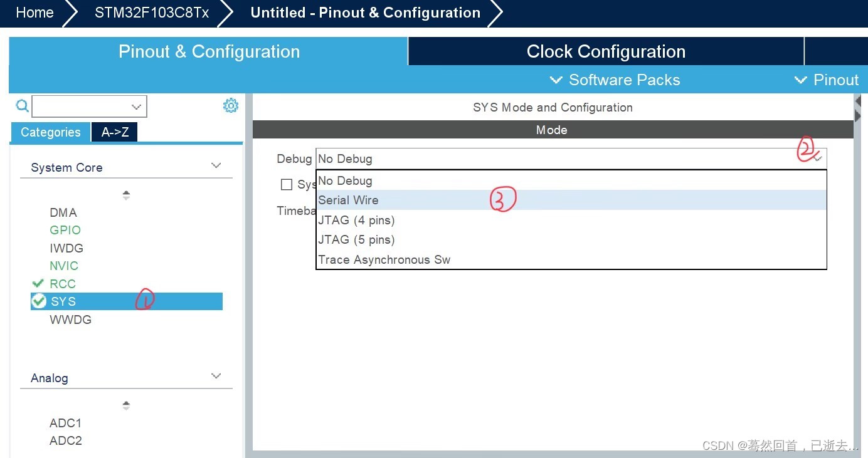
Task: Click Untitled - Pinout & Configuration breadcrumb
Action: coord(365,13)
